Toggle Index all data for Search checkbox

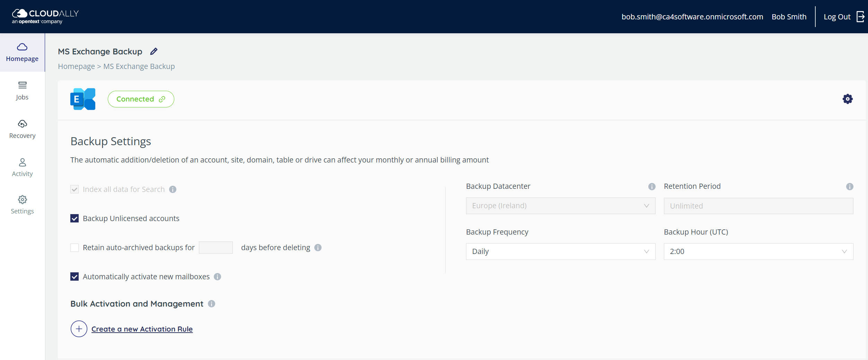(74, 189)
